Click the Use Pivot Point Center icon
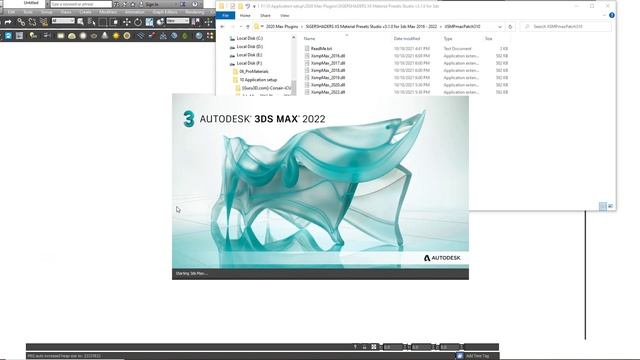 coord(197,22)
